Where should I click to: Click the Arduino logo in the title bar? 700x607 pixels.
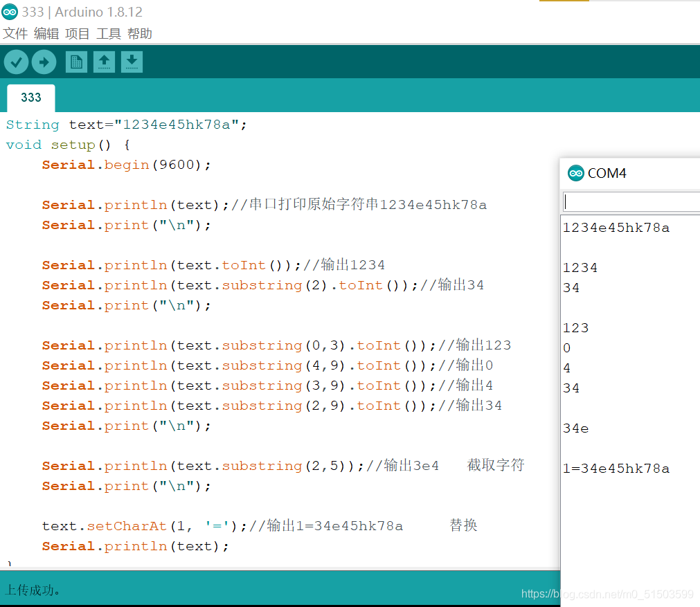pyautogui.click(x=10, y=12)
